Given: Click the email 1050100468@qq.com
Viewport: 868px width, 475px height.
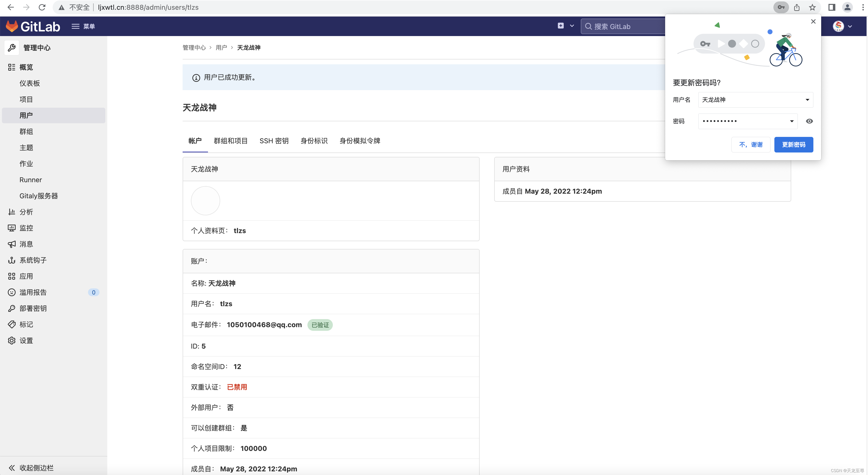Looking at the screenshot, I should 264,324.
